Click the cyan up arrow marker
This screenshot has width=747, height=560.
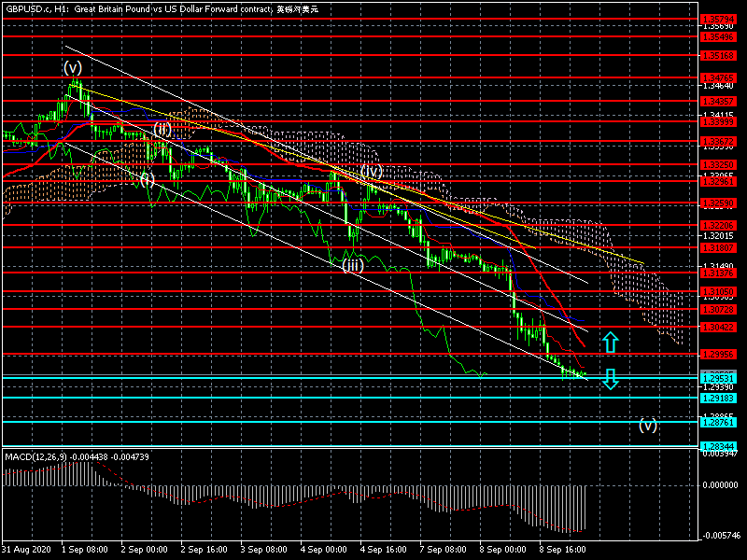tap(610, 342)
